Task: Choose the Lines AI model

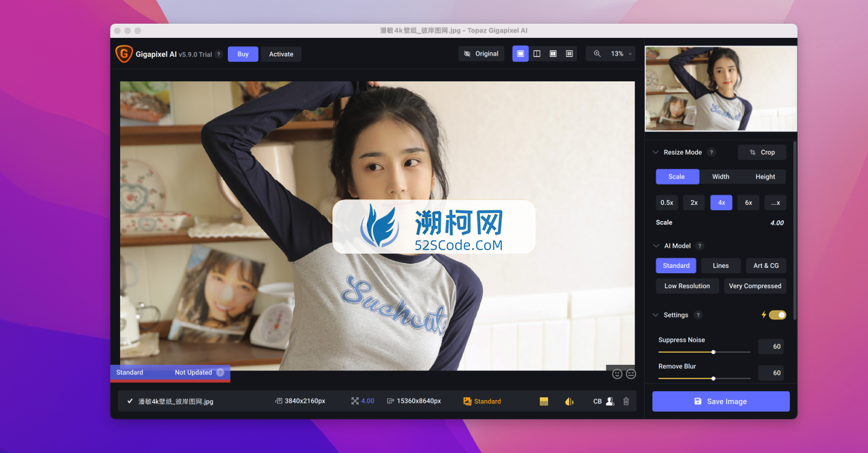Action: coord(721,266)
